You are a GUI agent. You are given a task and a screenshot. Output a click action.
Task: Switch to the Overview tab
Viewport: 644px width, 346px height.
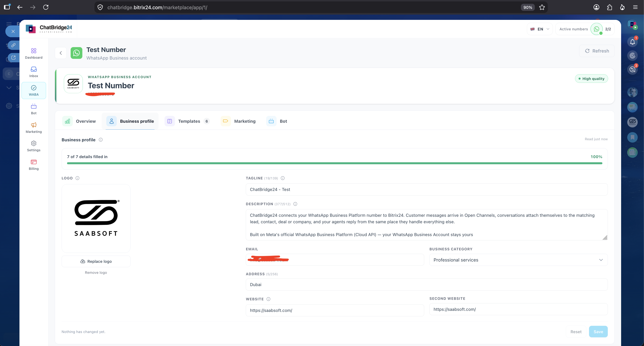tap(79, 121)
